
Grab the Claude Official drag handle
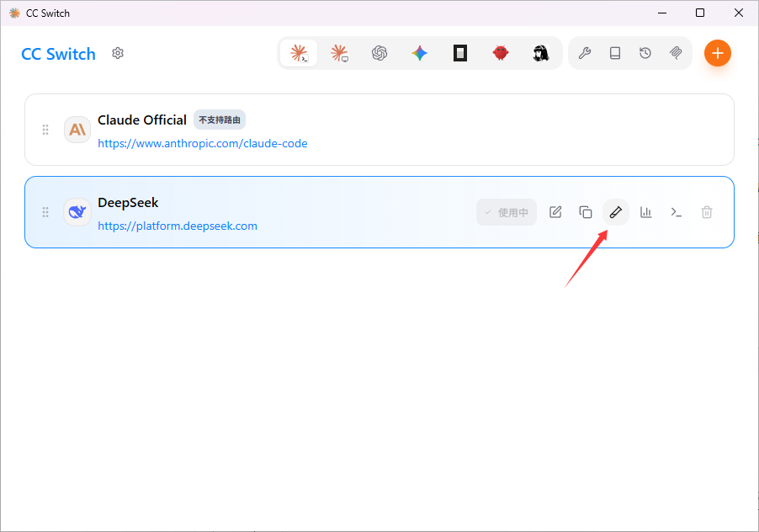click(x=45, y=130)
